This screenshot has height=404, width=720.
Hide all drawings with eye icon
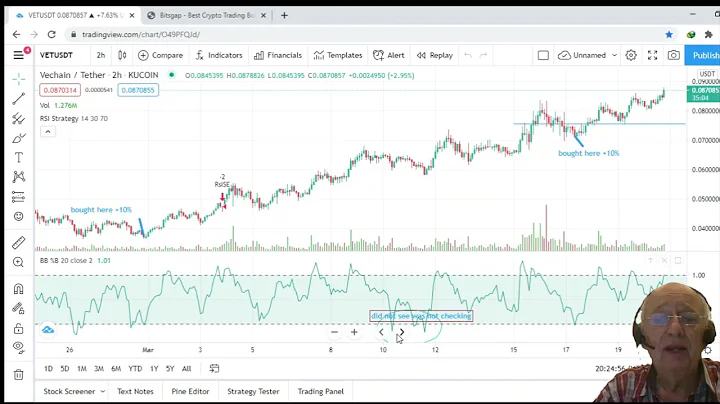(18, 347)
